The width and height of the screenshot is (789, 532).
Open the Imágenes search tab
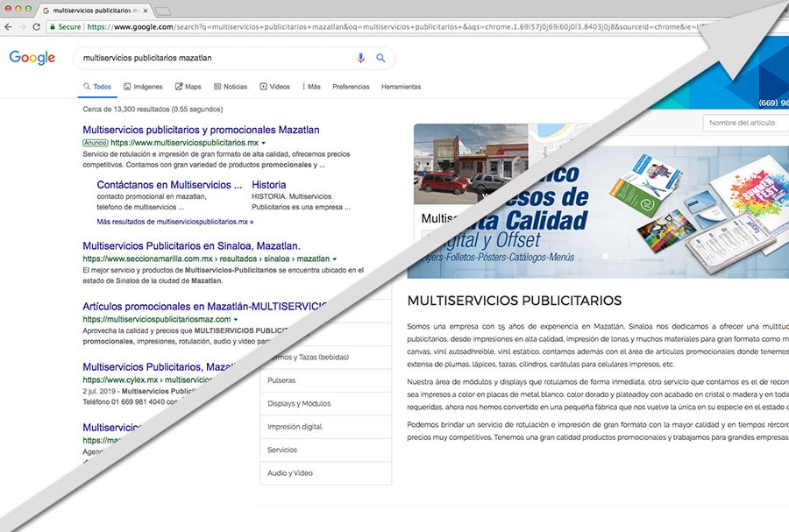tap(143, 87)
